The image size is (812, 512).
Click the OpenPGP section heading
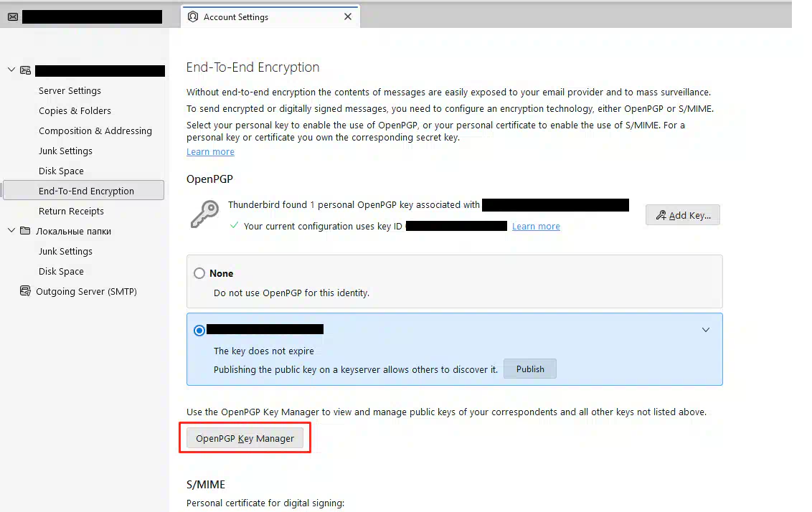click(x=209, y=179)
